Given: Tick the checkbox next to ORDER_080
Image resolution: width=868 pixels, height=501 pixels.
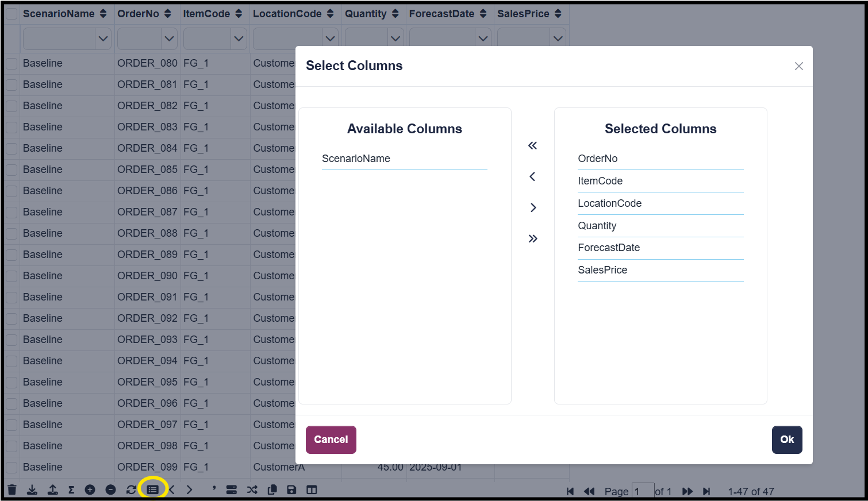Looking at the screenshot, I should coord(11,63).
